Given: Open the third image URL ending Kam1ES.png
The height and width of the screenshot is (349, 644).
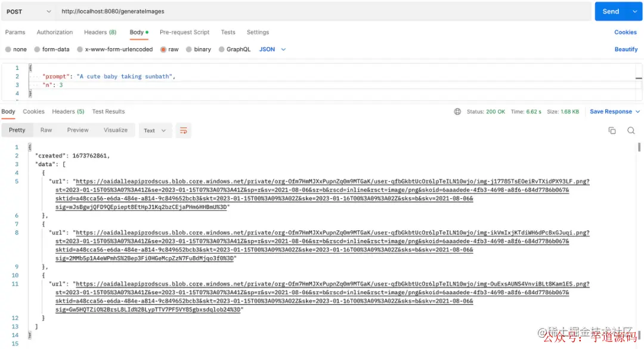Looking at the screenshot, I should pyautogui.click(x=323, y=297).
